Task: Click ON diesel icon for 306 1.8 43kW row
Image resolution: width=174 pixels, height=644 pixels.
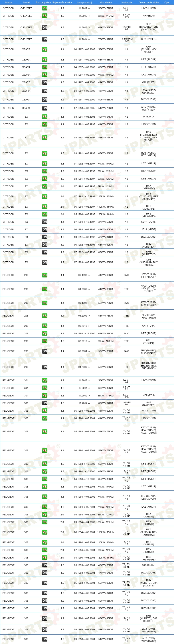Action: [45, 565]
